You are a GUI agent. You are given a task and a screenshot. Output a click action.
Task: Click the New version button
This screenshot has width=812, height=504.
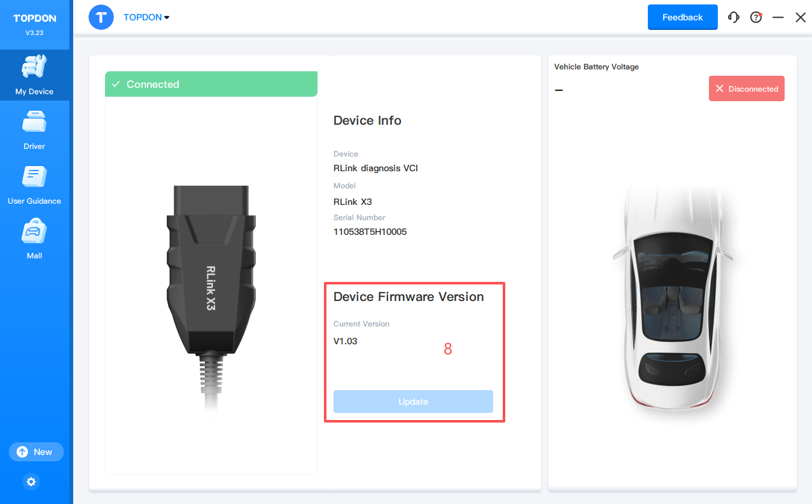(36, 452)
